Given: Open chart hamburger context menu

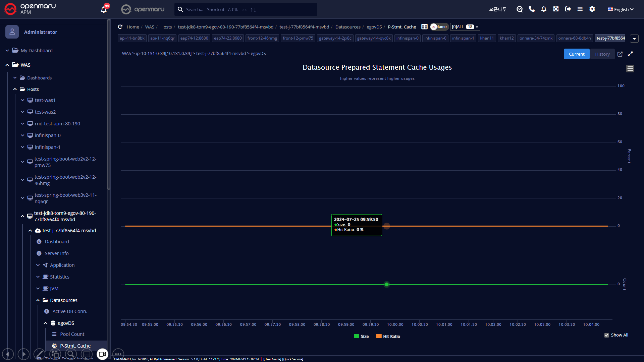Looking at the screenshot, I should 630,69.
